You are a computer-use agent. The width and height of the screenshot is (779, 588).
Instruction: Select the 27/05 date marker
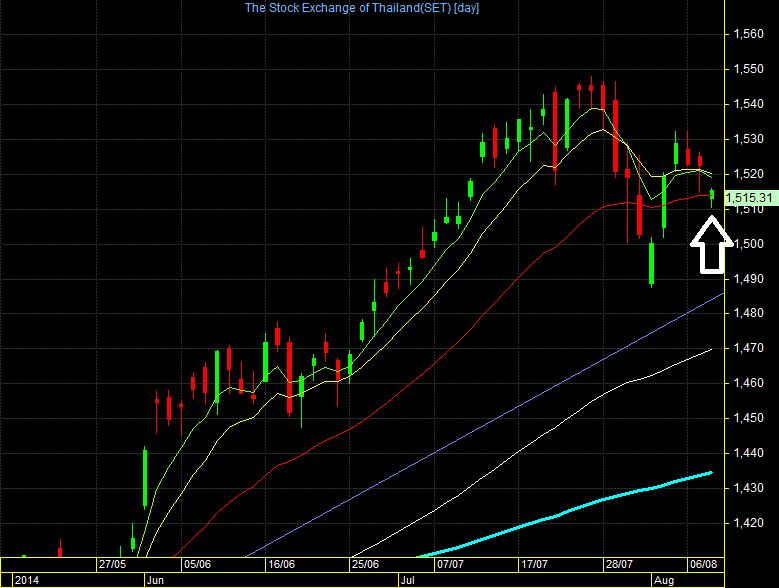coord(112,564)
